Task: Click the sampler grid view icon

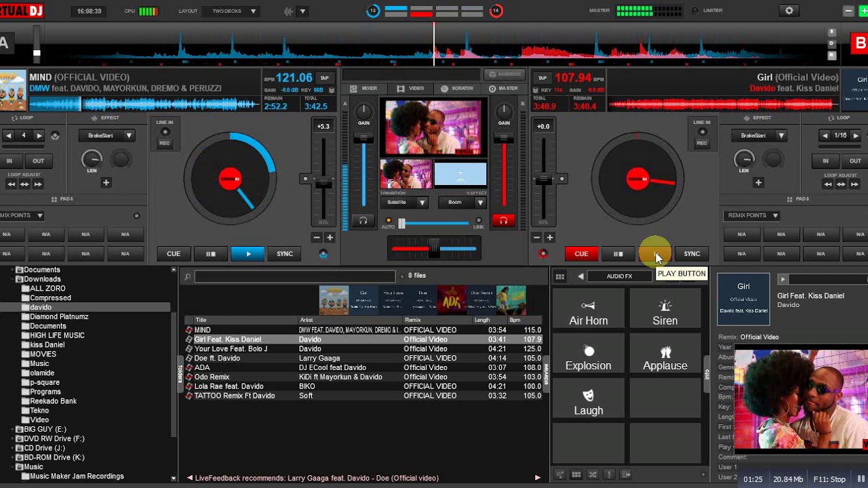Action: coord(560,277)
